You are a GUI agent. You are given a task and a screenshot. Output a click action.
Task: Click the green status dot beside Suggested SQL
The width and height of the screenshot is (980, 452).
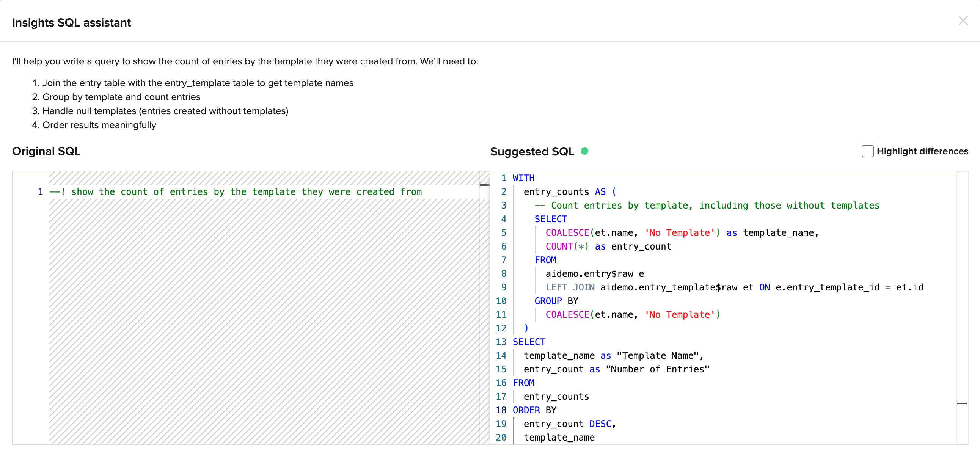[x=584, y=151]
